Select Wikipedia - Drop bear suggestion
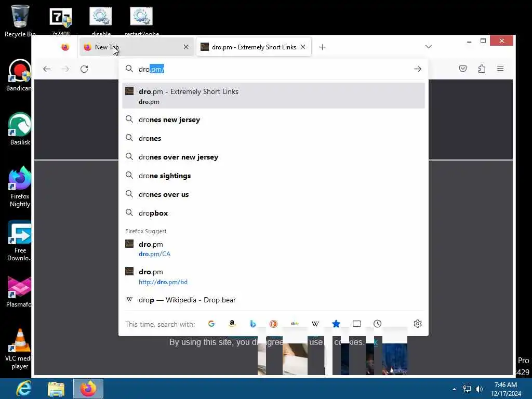 click(x=273, y=300)
